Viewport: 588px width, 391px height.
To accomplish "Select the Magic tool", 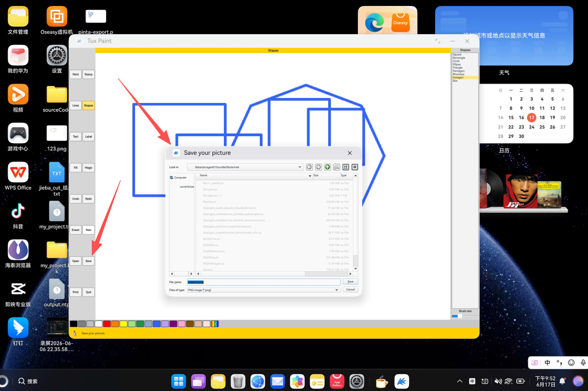I will click(89, 168).
